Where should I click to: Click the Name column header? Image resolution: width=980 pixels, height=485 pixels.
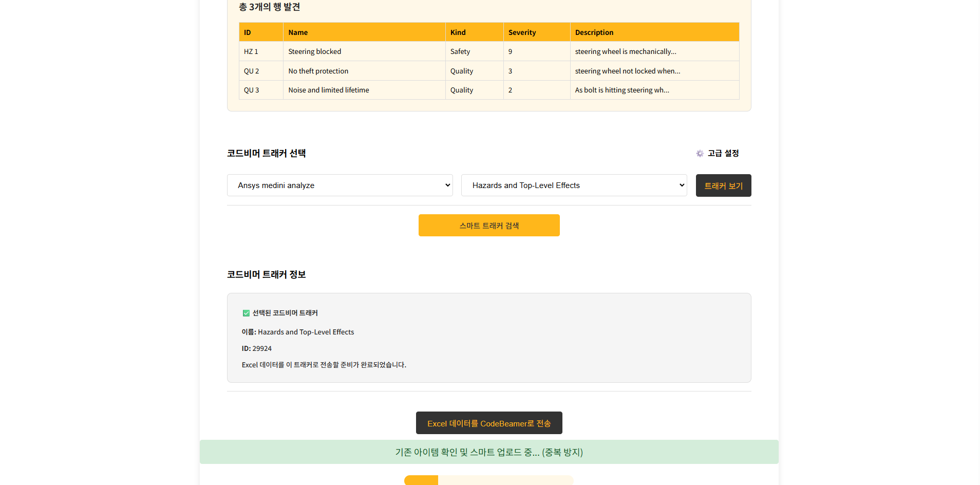[298, 32]
